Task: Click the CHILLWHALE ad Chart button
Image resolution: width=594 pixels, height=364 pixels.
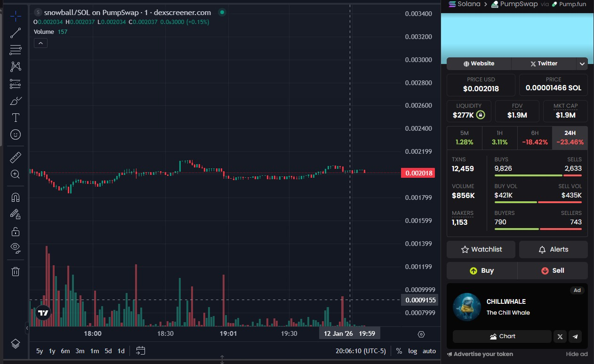Action: tap(502, 336)
